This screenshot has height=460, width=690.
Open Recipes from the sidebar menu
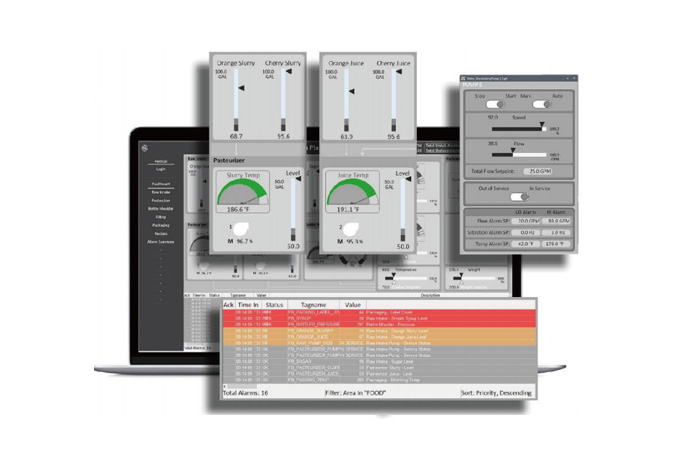[160, 232]
